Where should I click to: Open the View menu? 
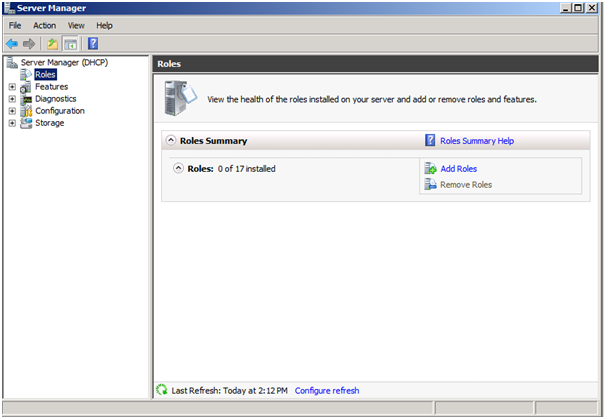76,26
